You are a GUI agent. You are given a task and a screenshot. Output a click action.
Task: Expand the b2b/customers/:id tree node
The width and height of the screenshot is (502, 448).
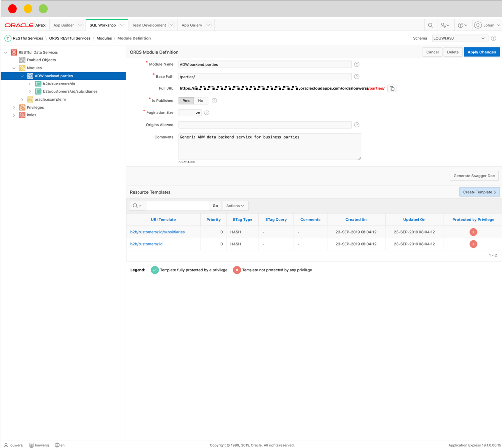(30, 84)
